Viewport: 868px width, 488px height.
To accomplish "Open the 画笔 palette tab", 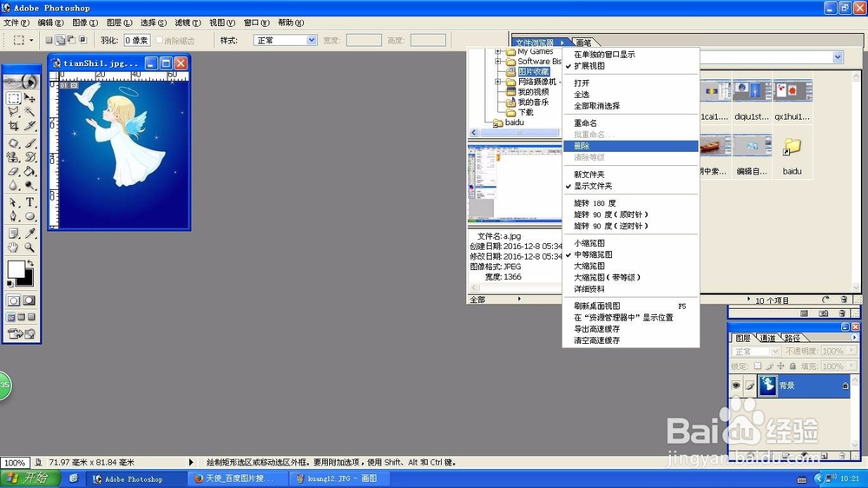I will click(583, 43).
